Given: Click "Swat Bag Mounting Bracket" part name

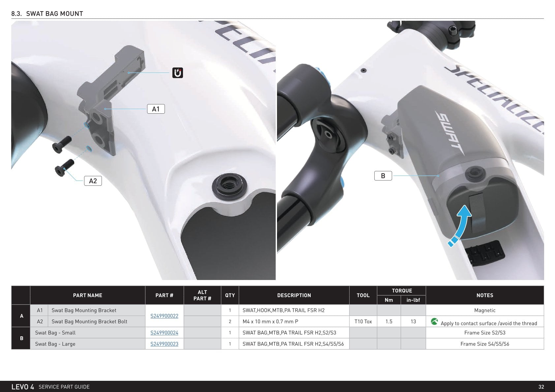Looking at the screenshot, I should tap(84, 310).
